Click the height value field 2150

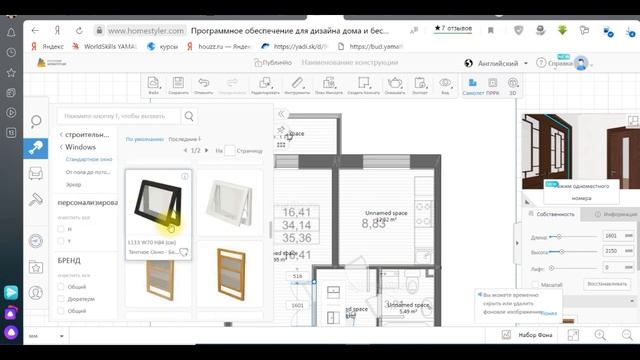(618, 251)
